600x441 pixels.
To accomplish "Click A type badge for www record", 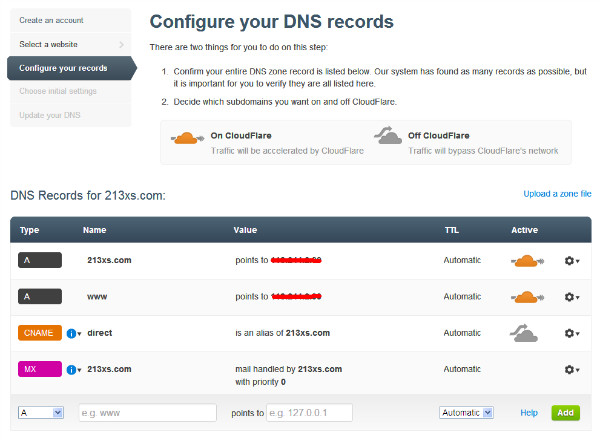I will coord(40,296).
